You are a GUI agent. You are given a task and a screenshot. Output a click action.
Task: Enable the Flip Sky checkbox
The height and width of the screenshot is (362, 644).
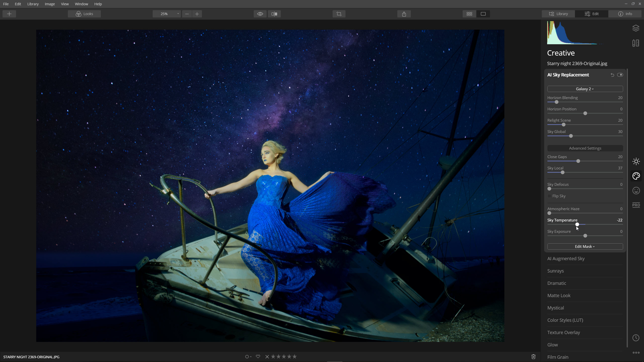click(549, 196)
